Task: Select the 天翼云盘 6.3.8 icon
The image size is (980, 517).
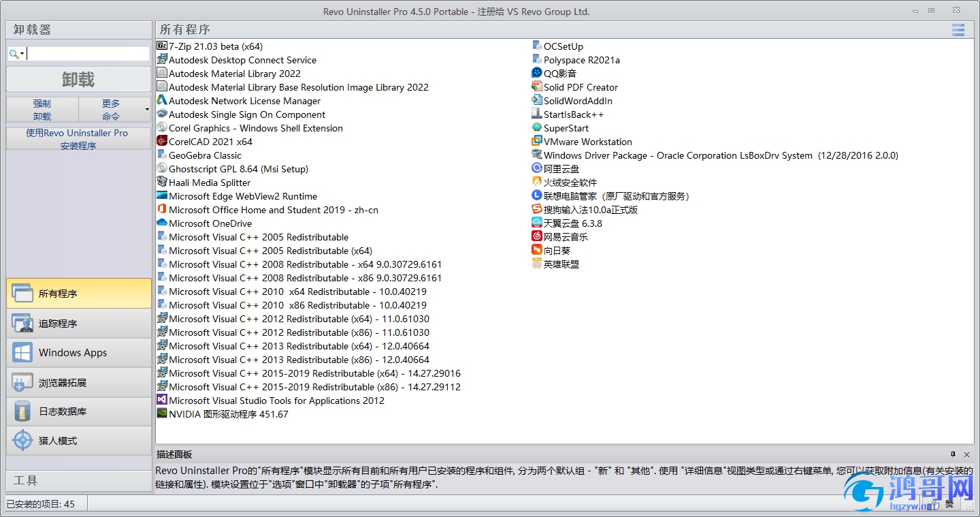Action: 537,223
